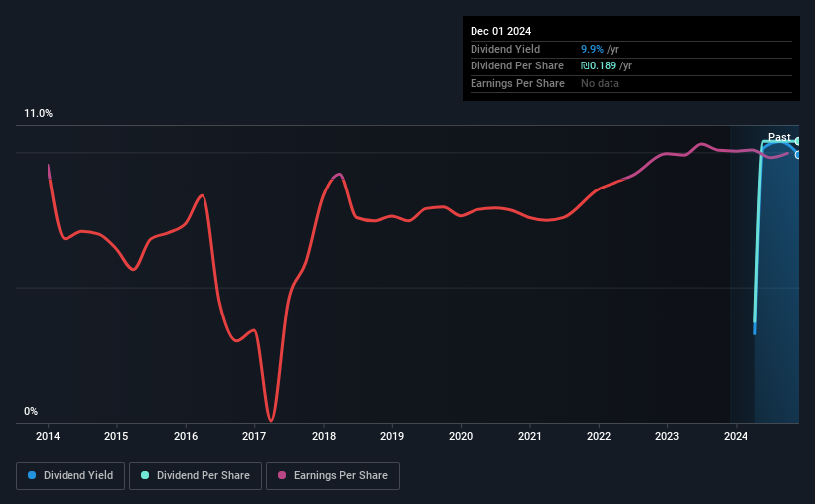Click the teal Dividend Per Share legend dot
The width and height of the screenshot is (815, 504).
point(145,475)
